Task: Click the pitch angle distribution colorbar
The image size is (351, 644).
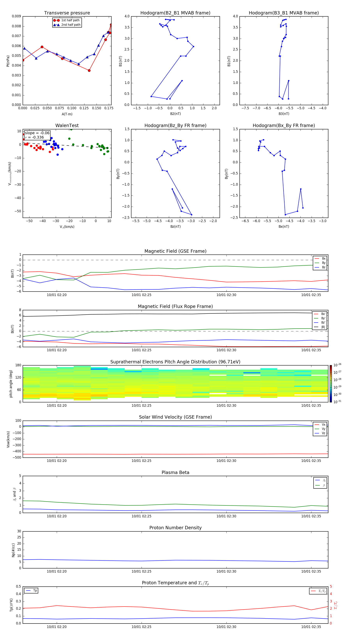Action: 331,384
